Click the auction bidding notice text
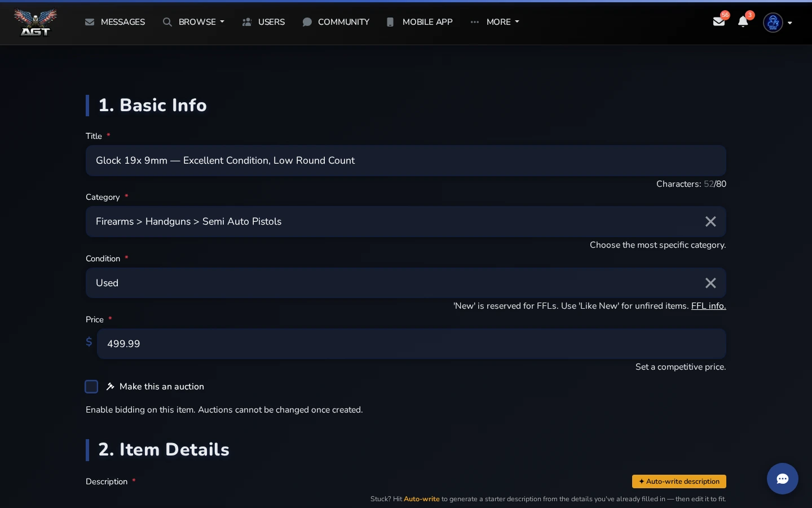This screenshot has width=812, height=508. click(x=224, y=410)
